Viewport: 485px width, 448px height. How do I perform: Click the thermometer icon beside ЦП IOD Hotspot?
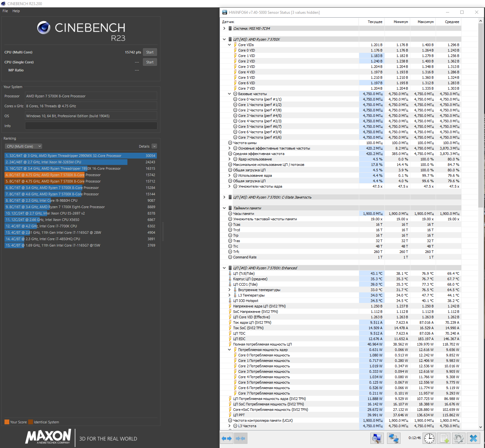(230, 301)
